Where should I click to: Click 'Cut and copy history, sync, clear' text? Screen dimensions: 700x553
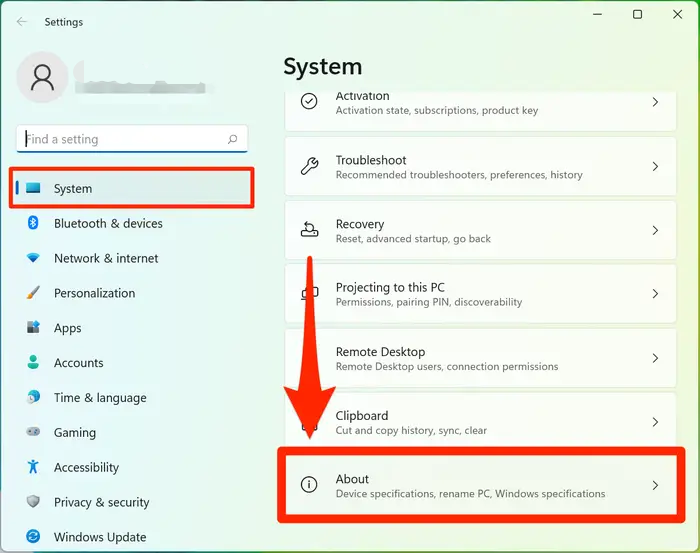411,430
